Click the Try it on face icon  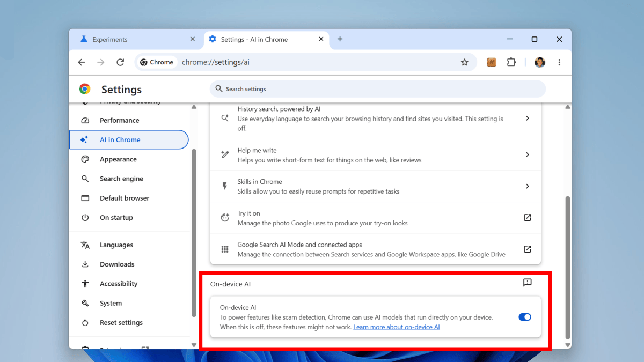click(225, 218)
